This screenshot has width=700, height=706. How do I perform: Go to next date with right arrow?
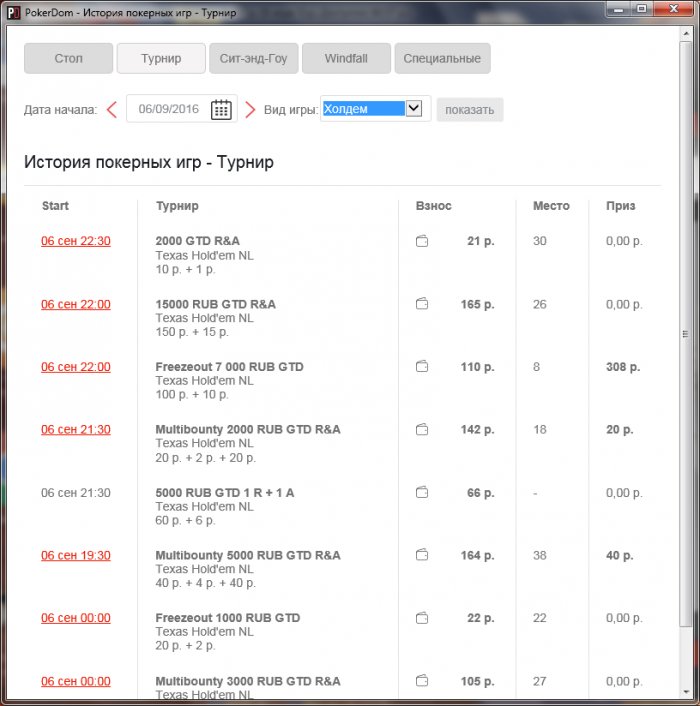[250, 109]
